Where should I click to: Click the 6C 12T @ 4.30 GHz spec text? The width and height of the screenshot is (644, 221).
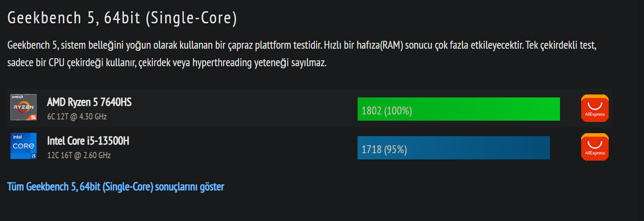pyautogui.click(x=77, y=117)
